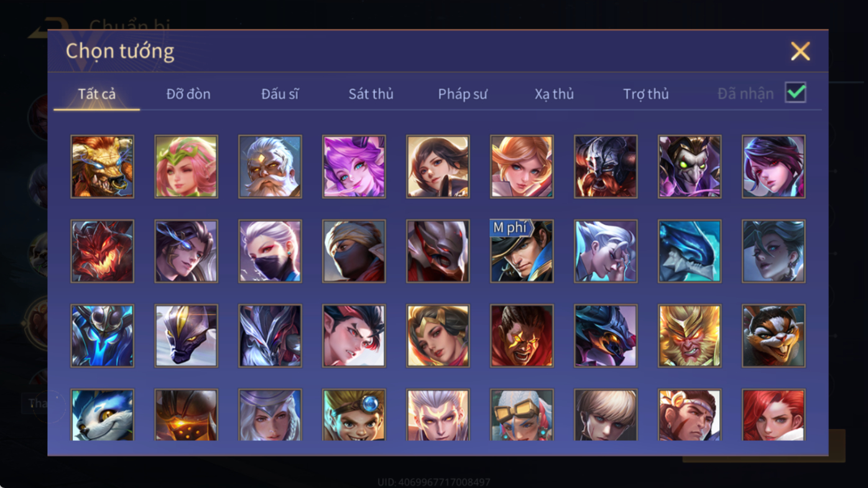The height and width of the screenshot is (488, 868).
Task: Select the blue ice shark creature hero
Action: [x=690, y=251]
